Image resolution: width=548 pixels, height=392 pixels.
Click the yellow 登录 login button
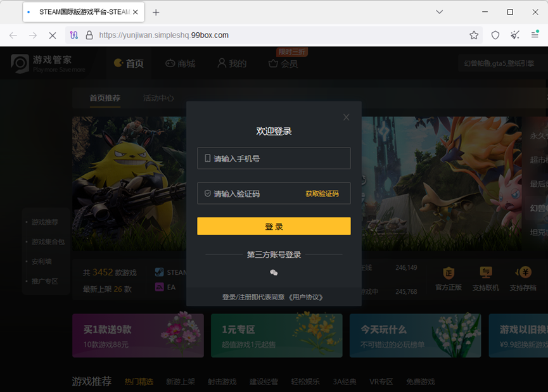274,226
